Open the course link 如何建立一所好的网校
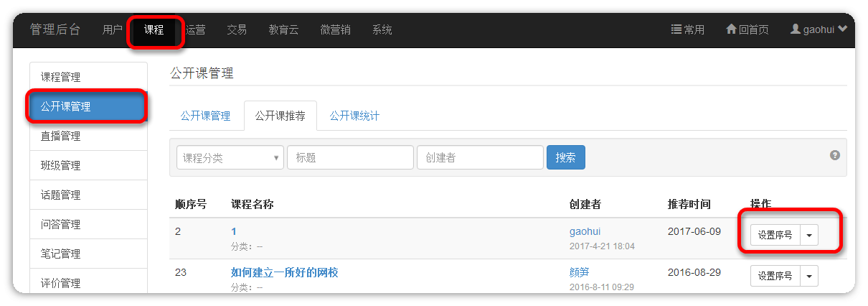 pyautogui.click(x=284, y=272)
